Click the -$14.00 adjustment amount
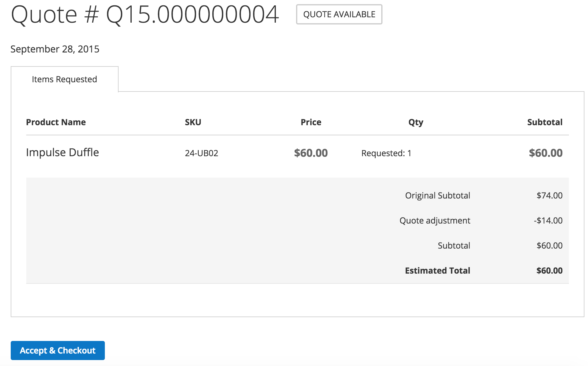Viewport: 588px width, 366px height. (x=548, y=221)
